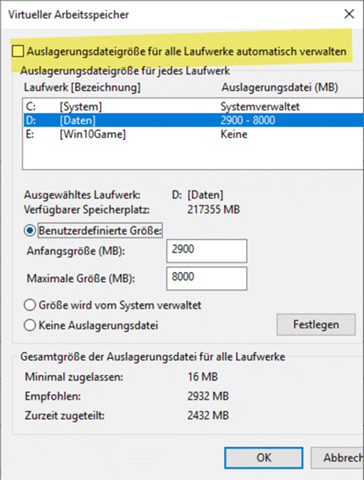364x480 pixels.
Task: Focus the Anfangsgröße (MB) field
Action: pos(207,251)
